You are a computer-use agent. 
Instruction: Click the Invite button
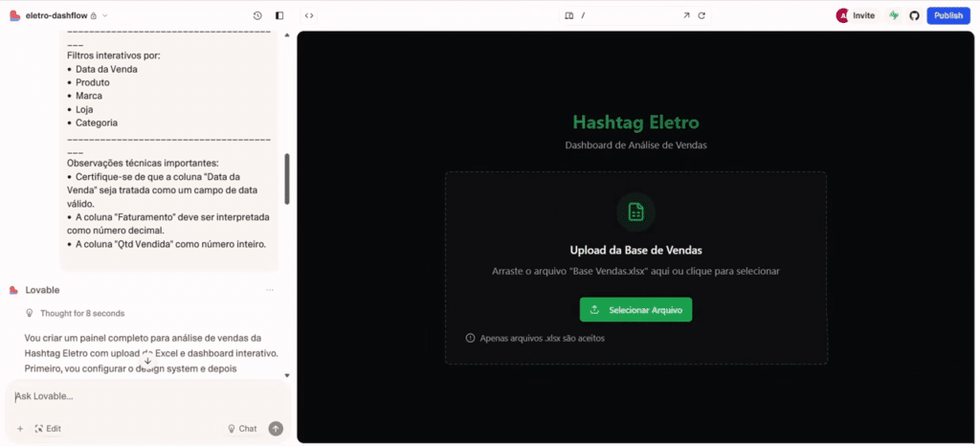(x=864, y=15)
